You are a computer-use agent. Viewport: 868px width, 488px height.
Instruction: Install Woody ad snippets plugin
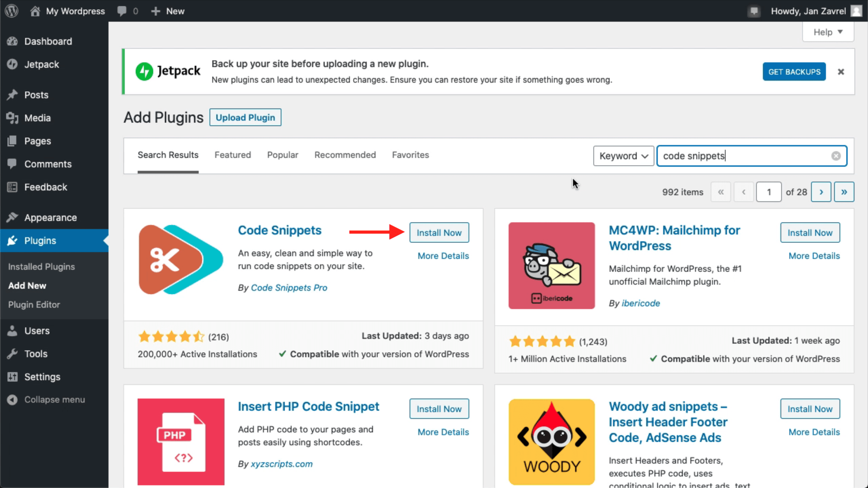pyautogui.click(x=810, y=409)
